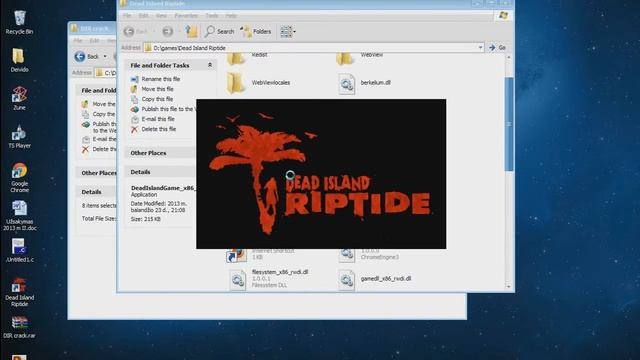Click Rename this file link
Screen dimensions: 640x360
point(160,79)
